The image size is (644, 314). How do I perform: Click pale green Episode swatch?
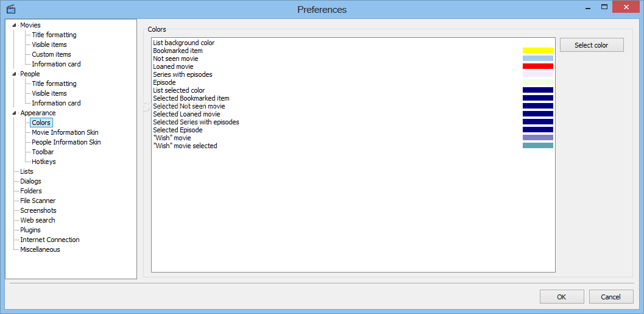[x=537, y=82]
